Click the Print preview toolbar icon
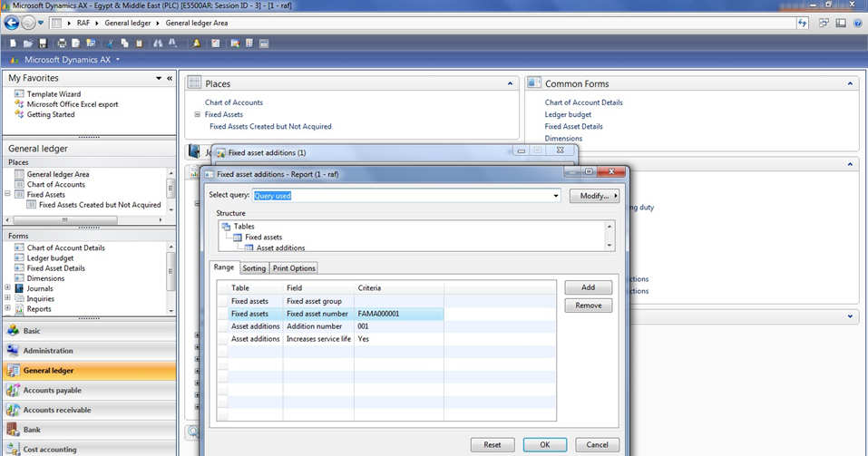The width and height of the screenshot is (868, 456). tap(76, 44)
